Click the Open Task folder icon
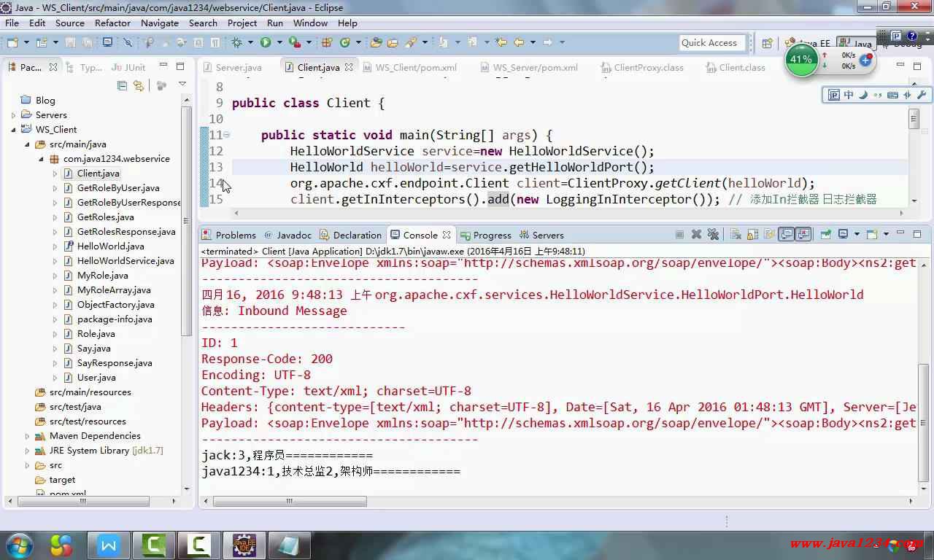The width and height of the screenshot is (934, 560). coord(393,42)
